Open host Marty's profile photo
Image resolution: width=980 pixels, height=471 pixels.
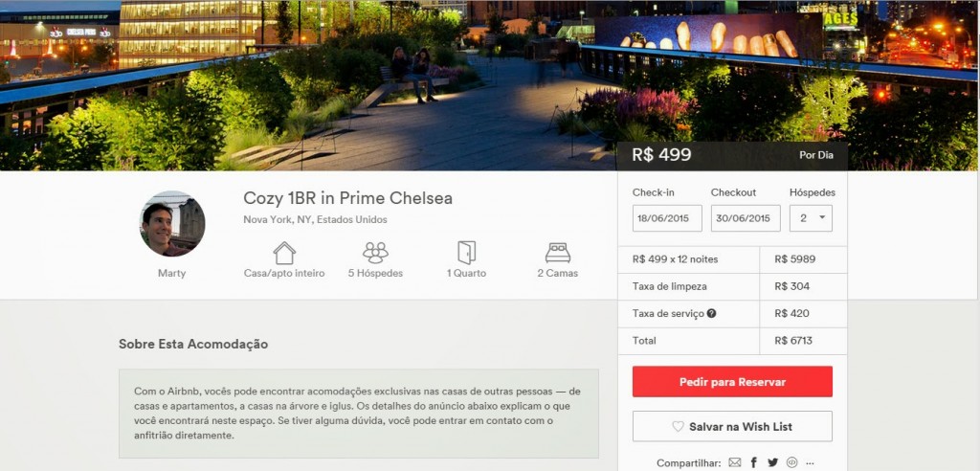pos(172,224)
